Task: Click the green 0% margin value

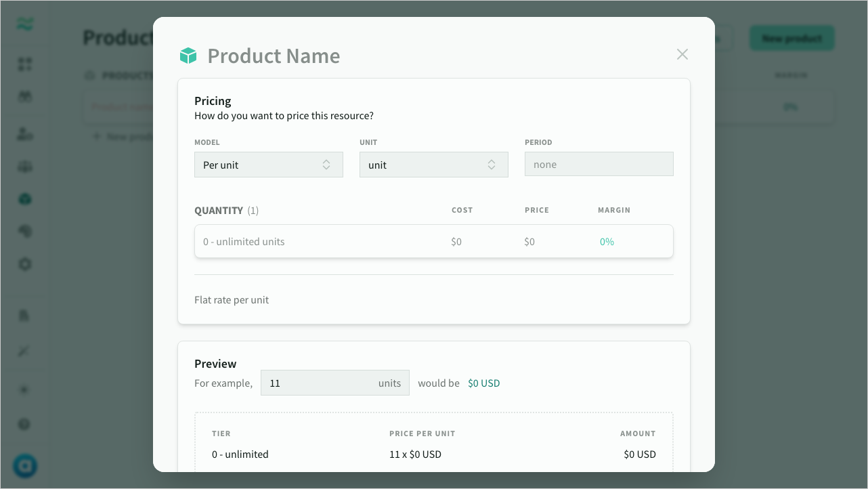Action: [x=607, y=242]
